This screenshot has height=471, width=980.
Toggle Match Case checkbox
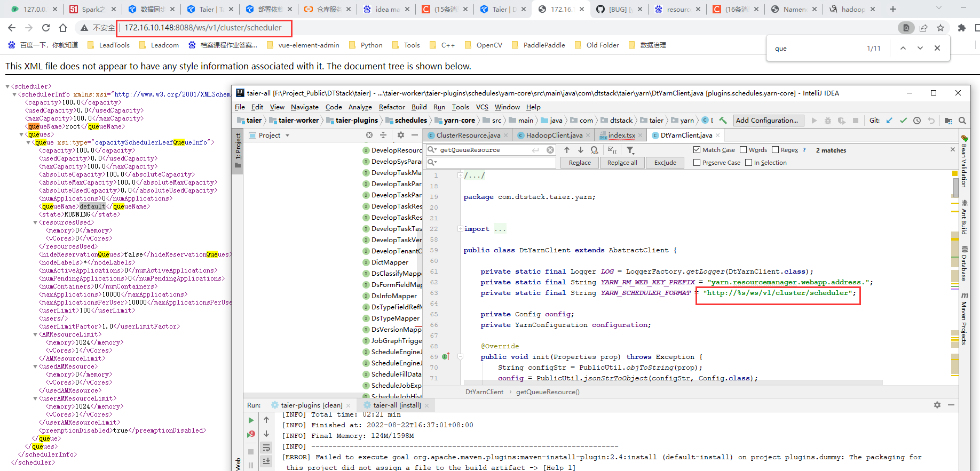pos(697,150)
